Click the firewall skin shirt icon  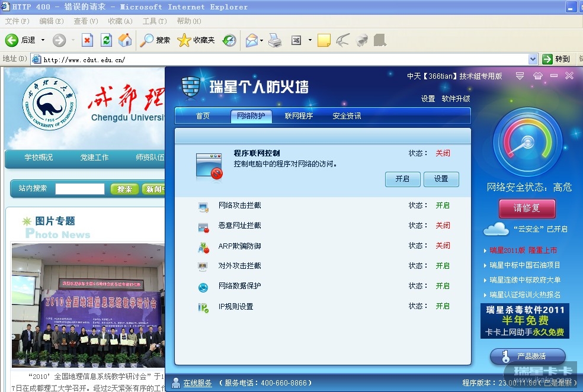click(x=537, y=76)
